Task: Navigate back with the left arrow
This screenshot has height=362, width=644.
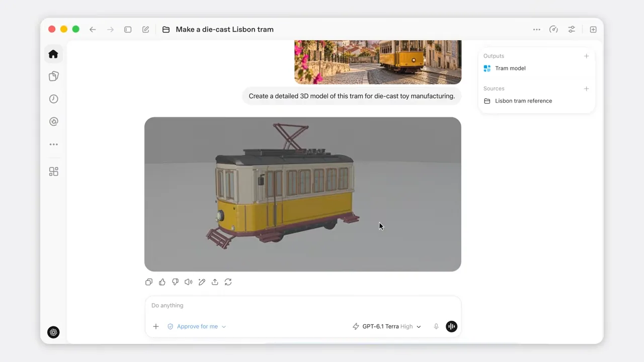Action: pyautogui.click(x=93, y=30)
